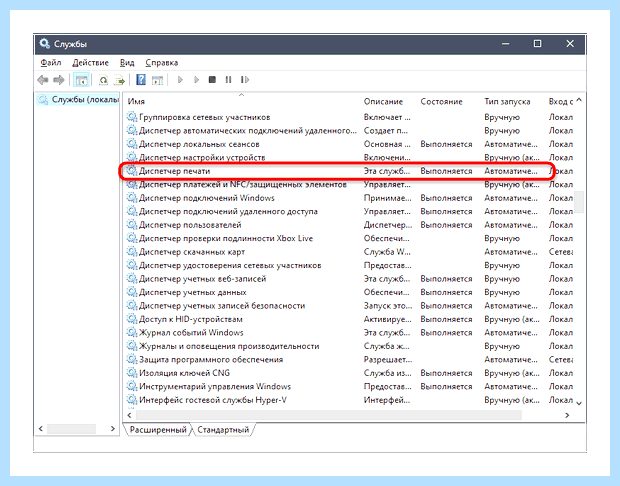The image size is (620, 486).
Task: Toggle the console tree pane icon
Action: click(81, 80)
